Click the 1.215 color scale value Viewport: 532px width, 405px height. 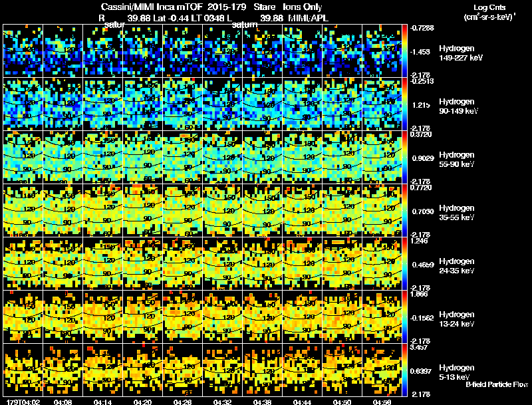(x=422, y=105)
